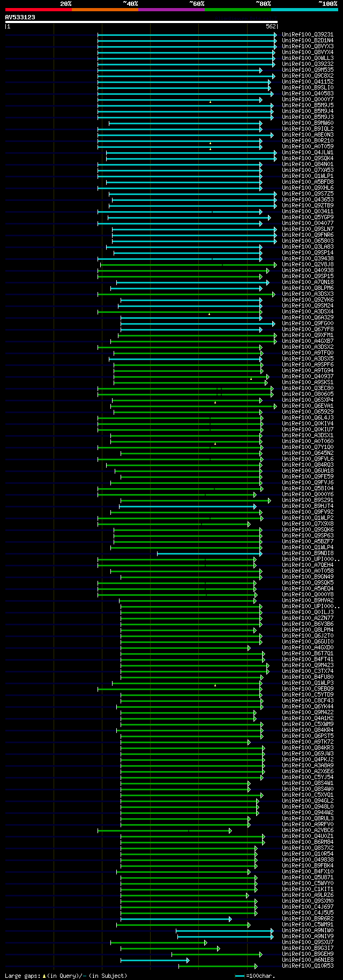
Task: Click label UniRef100_Q84RQ3
Action: tap(308, 465)
